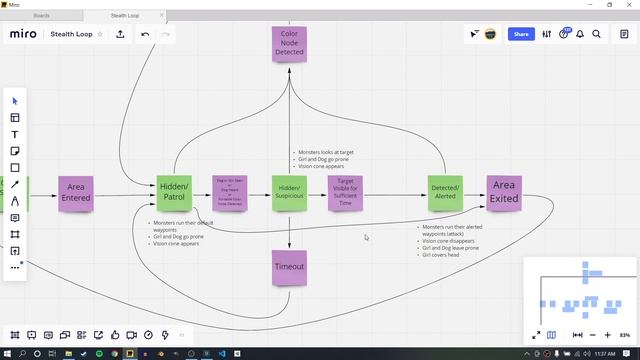This screenshot has width=640, height=360.
Task: Select the Target Visible for Sufficient Time note
Action: pyautogui.click(x=345, y=193)
